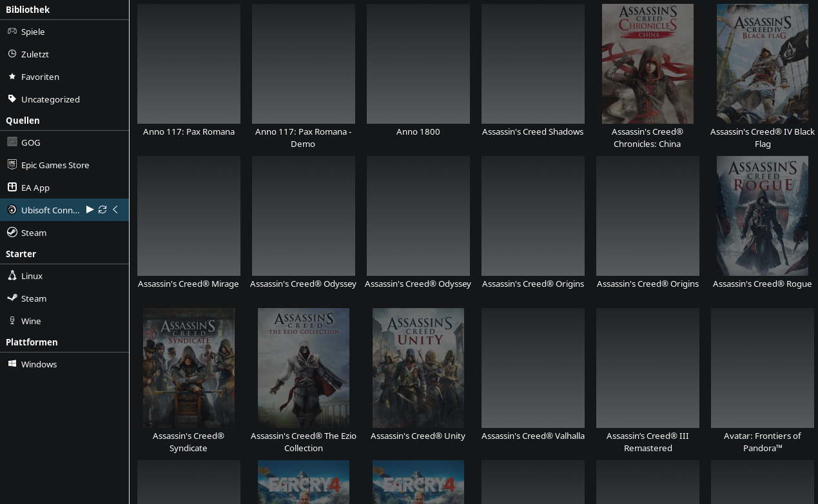This screenshot has width=818, height=504.
Task: Click the Bibliothek section header
Action: pos(28,10)
